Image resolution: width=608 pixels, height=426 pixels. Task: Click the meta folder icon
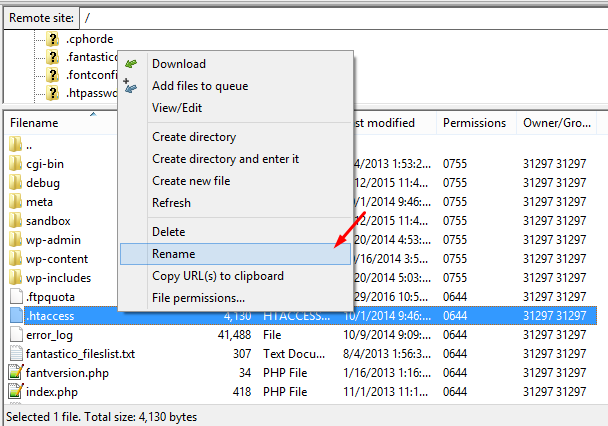coord(16,201)
